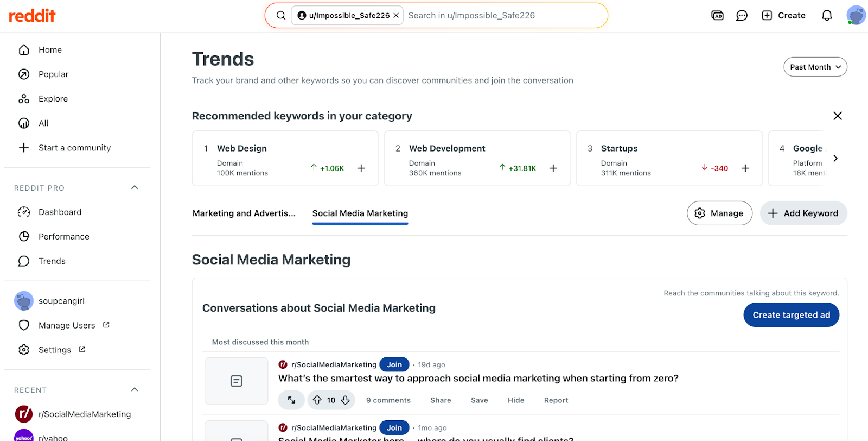Share the starting from zero post
The image size is (868, 441).
441,400
